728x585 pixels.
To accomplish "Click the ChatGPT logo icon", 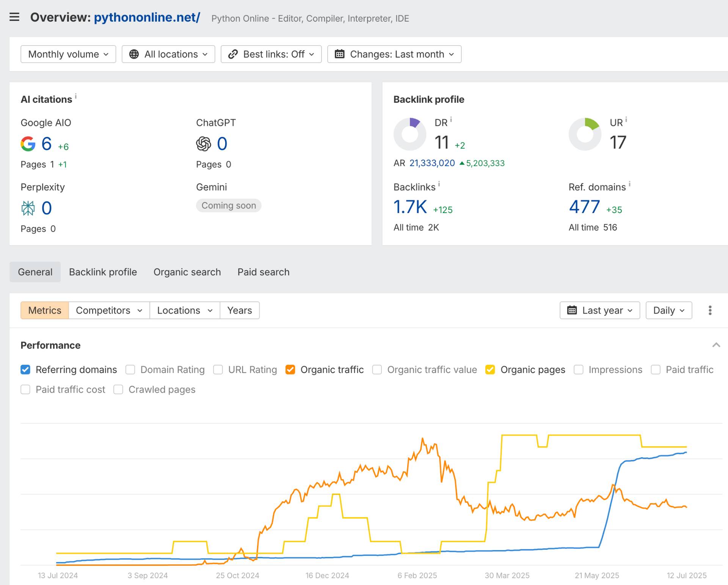I will pyautogui.click(x=204, y=144).
